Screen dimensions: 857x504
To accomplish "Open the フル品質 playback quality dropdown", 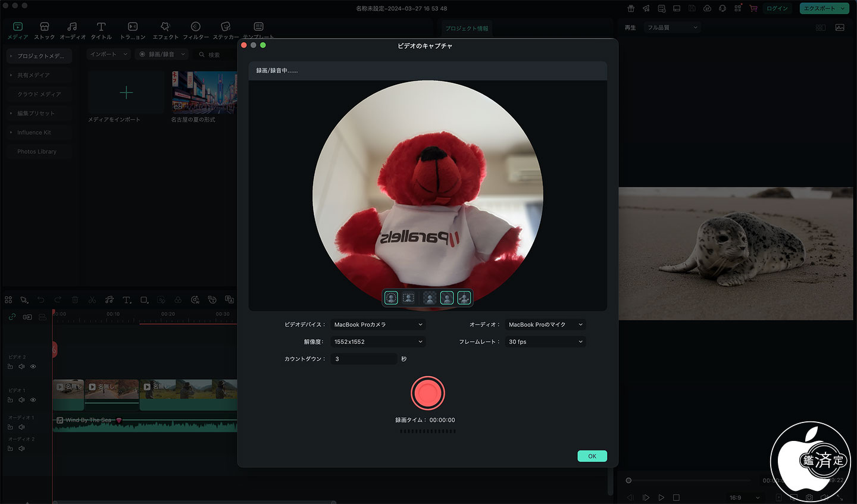I will coord(672,27).
